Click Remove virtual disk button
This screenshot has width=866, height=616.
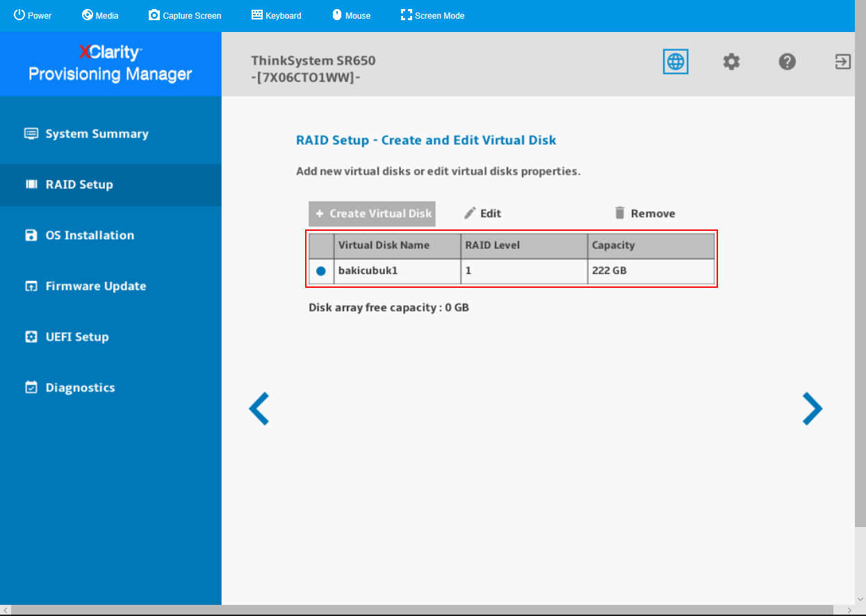[x=645, y=213]
